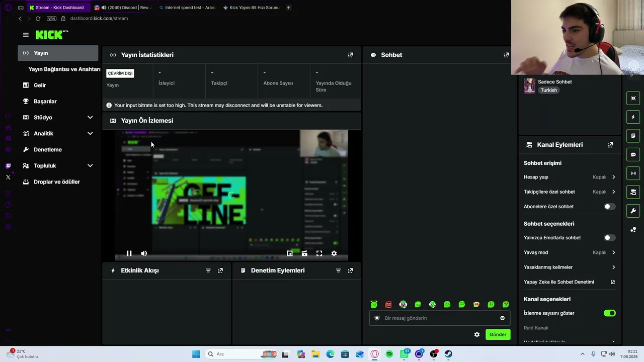This screenshot has width=644, height=362.
Task: Open Denetim Eylemleri filter options
Action: point(338,270)
